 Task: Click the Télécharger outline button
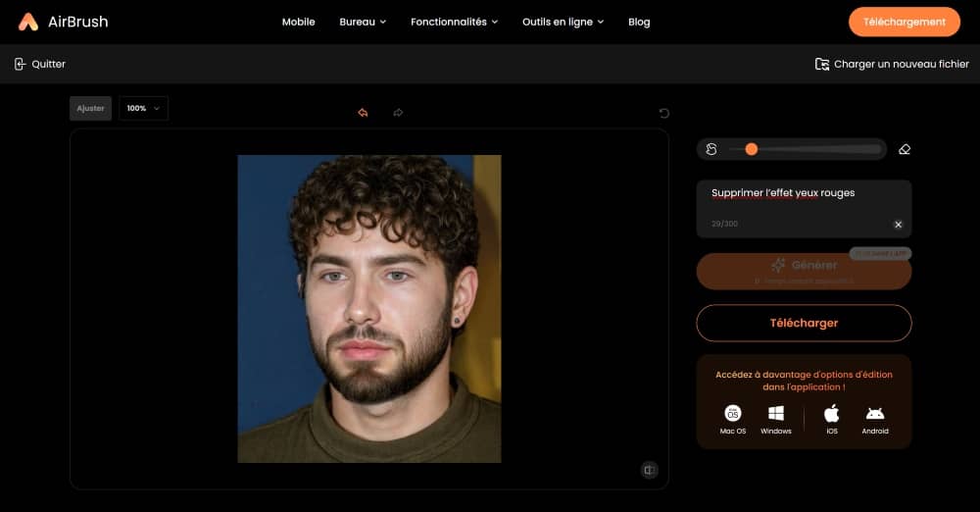(x=804, y=323)
